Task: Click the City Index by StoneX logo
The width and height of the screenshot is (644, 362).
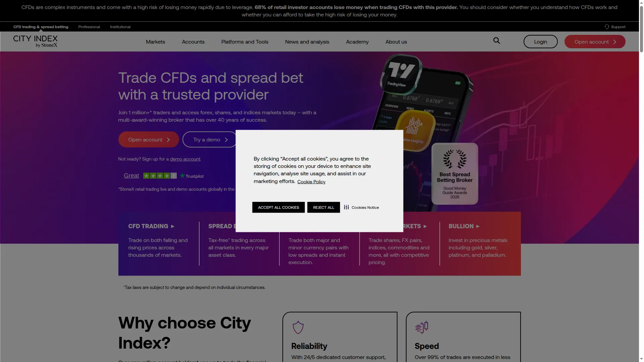Action: [x=35, y=41]
